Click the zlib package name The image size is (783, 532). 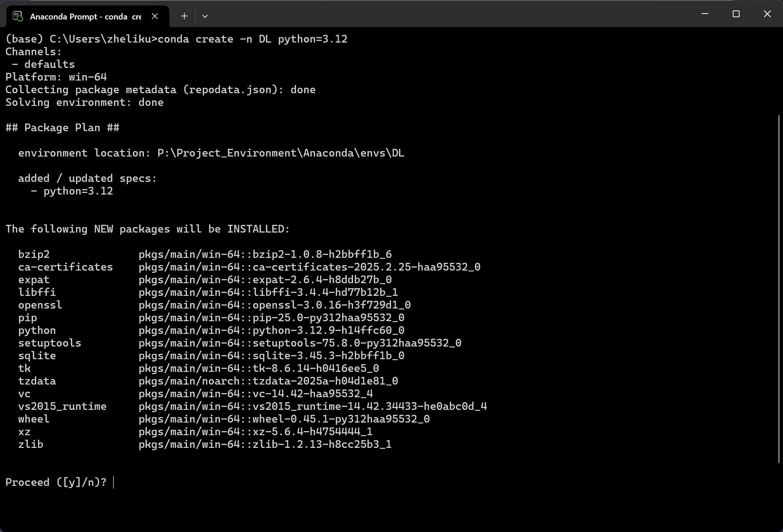click(31, 444)
